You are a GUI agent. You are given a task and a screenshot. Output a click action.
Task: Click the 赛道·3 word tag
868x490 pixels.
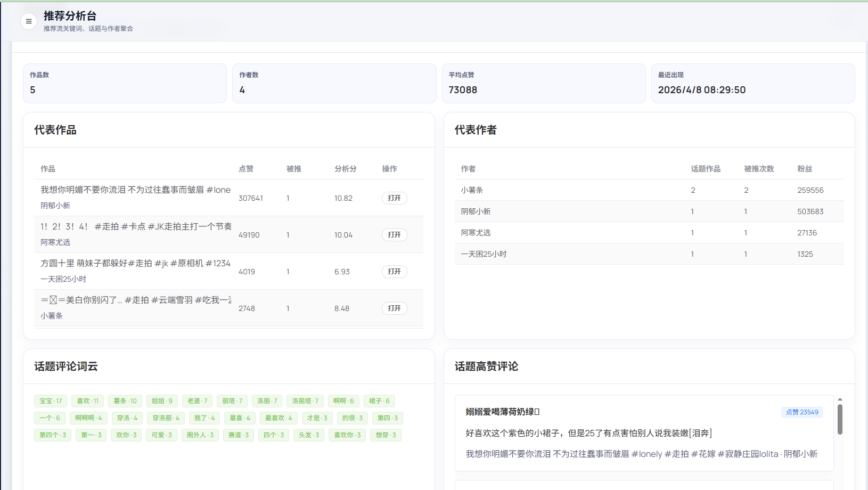click(x=239, y=435)
